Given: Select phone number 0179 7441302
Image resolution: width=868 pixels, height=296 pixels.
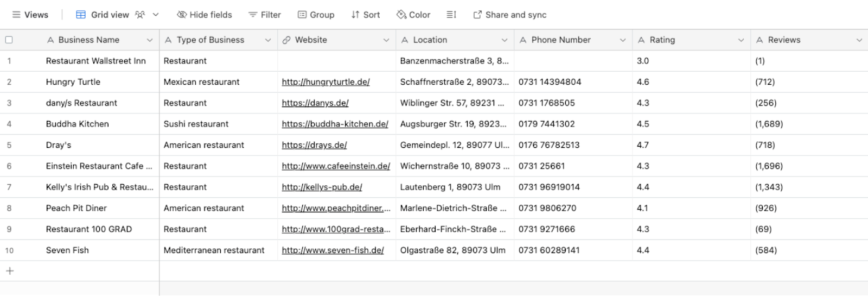Looking at the screenshot, I should (x=573, y=124).
